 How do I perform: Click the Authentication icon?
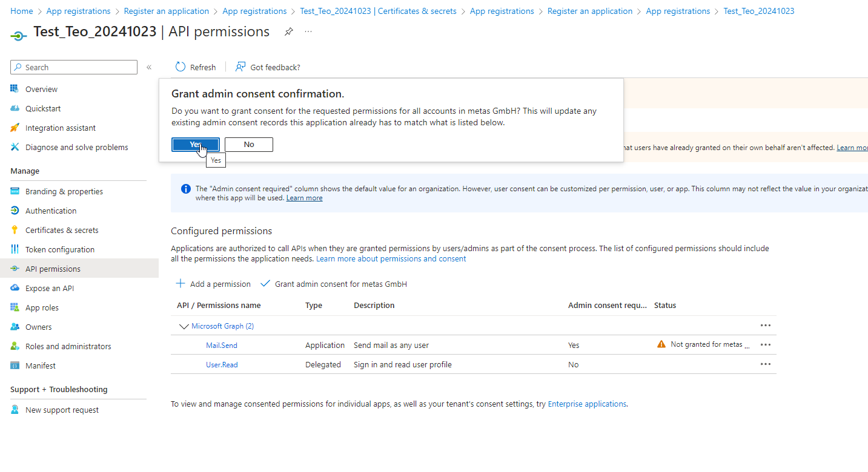15,211
